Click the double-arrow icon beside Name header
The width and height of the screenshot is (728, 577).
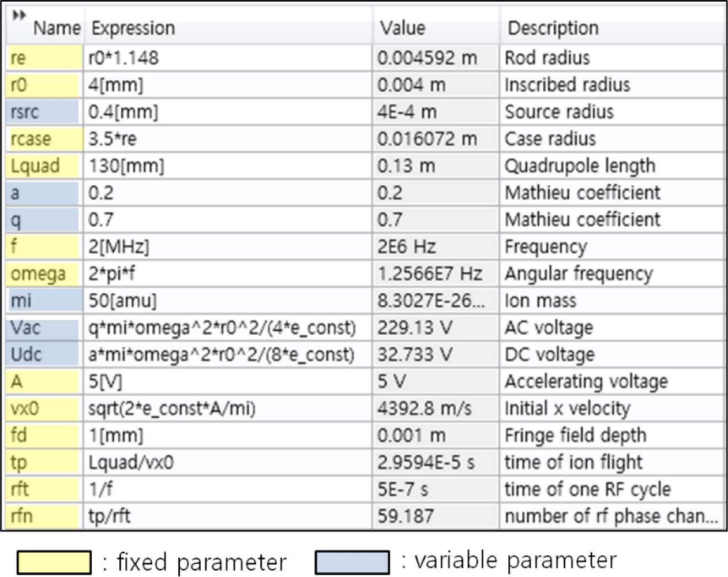point(19,15)
